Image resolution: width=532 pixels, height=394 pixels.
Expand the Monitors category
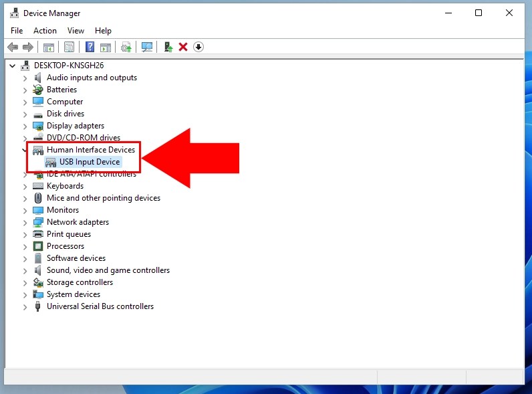click(x=25, y=211)
